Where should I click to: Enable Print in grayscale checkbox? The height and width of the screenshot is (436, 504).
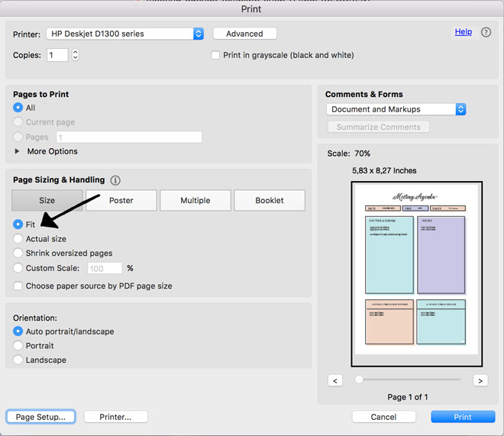point(215,56)
